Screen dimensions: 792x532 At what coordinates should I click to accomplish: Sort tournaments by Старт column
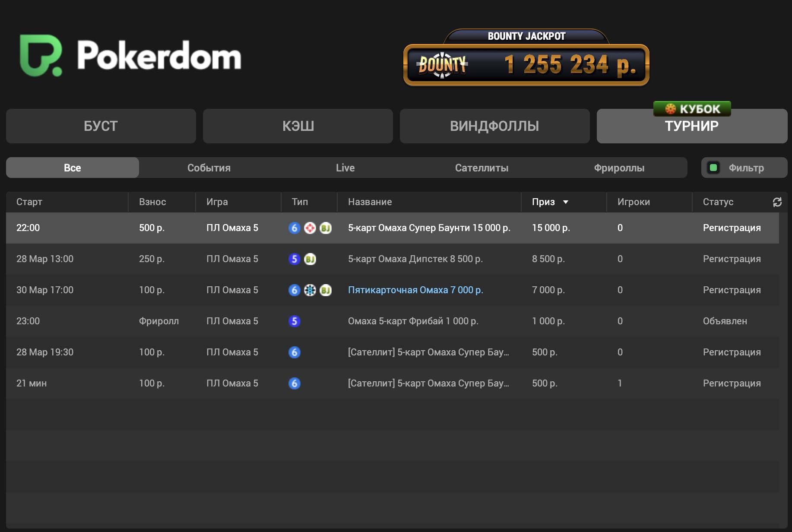(29, 202)
